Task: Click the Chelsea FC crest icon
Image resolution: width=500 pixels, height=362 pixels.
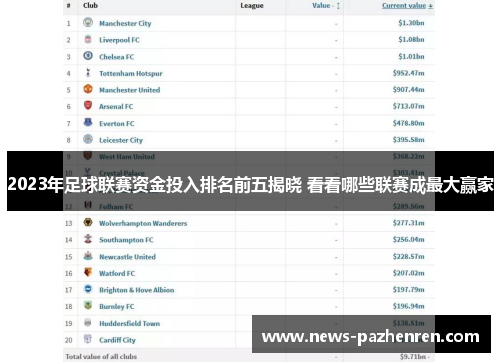Action: click(x=88, y=56)
